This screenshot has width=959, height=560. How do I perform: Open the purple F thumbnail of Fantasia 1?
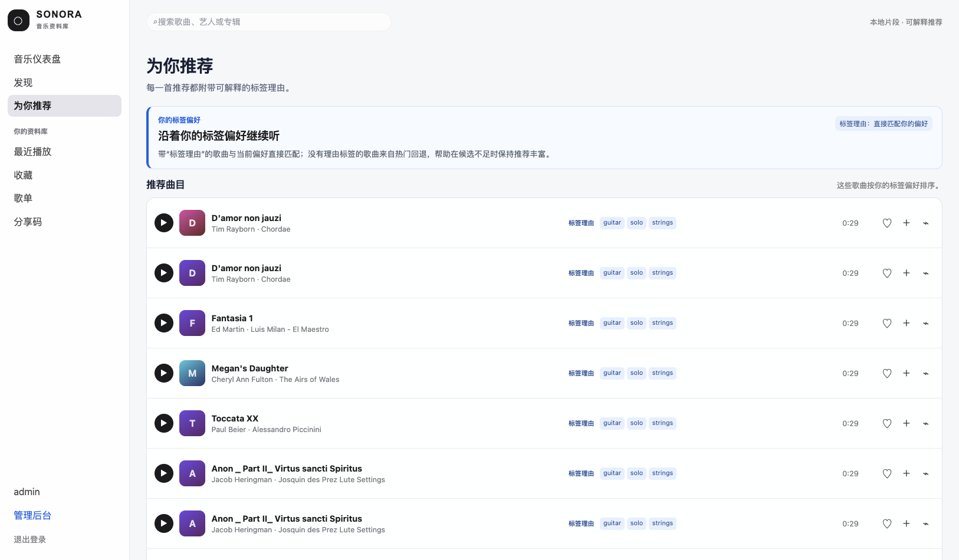coord(192,323)
